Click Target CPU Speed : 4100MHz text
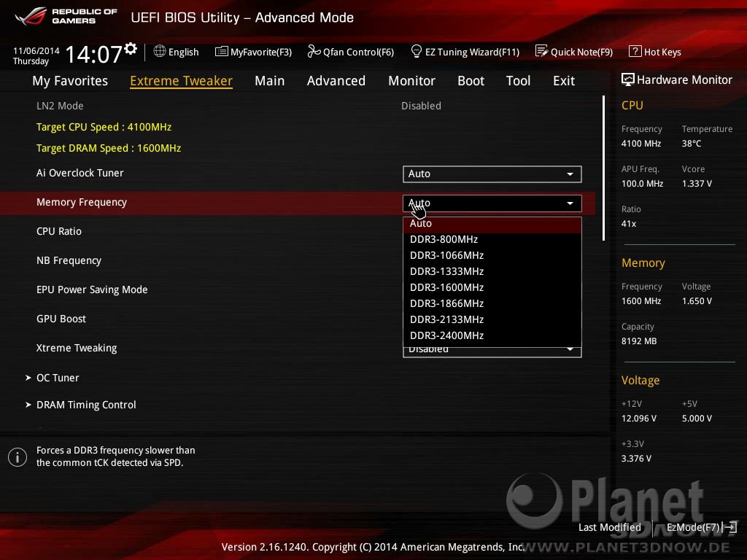Image resolution: width=747 pixels, height=560 pixels. (x=104, y=127)
